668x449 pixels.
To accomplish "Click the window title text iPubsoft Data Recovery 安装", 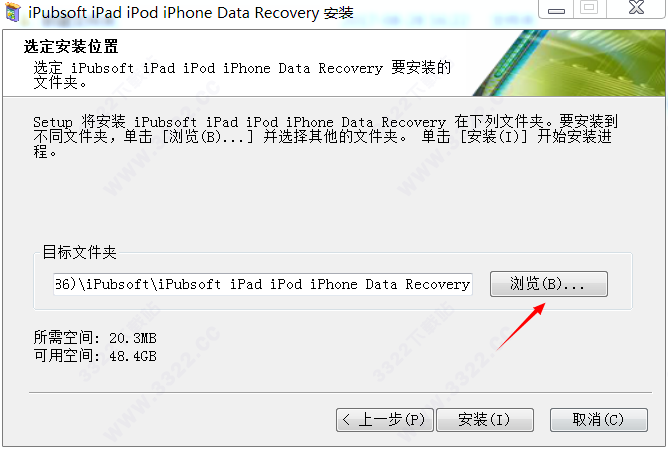I will pos(191,13).
